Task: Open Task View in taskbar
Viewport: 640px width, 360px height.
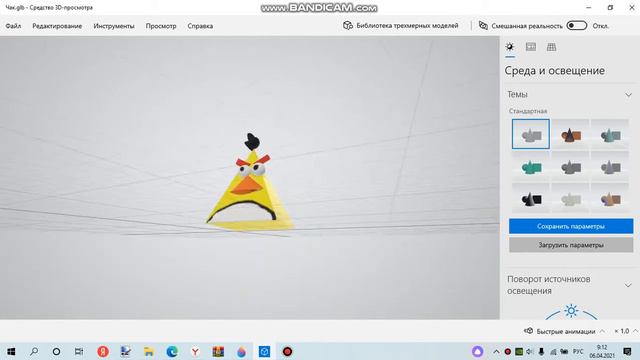Action: (x=79, y=351)
